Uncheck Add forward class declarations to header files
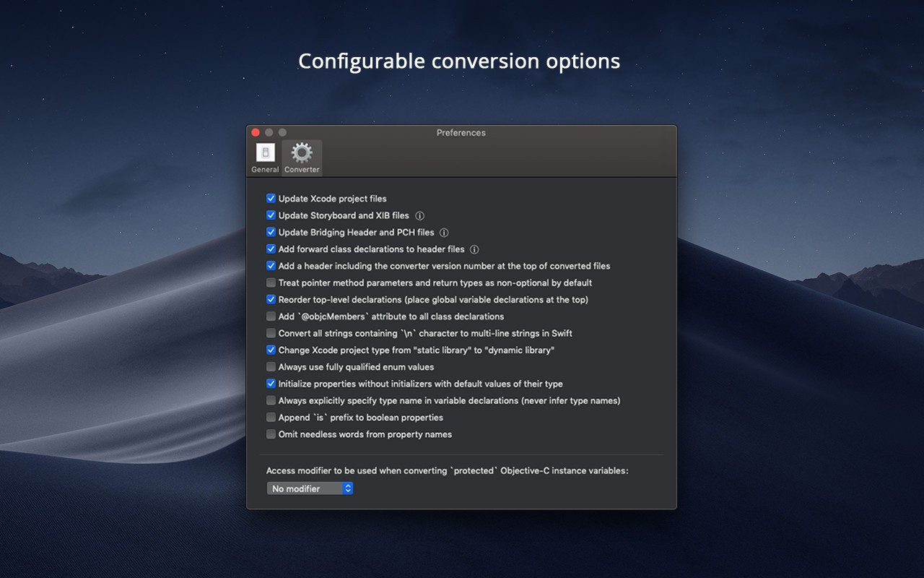Image resolution: width=924 pixels, height=578 pixels. 271,249
